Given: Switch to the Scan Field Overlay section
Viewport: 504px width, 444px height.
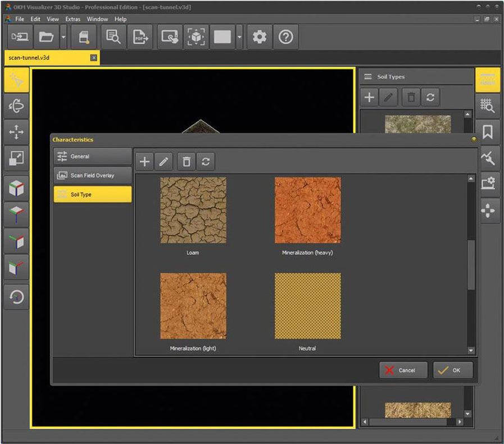Looking at the screenshot, I should click(92, 175).
